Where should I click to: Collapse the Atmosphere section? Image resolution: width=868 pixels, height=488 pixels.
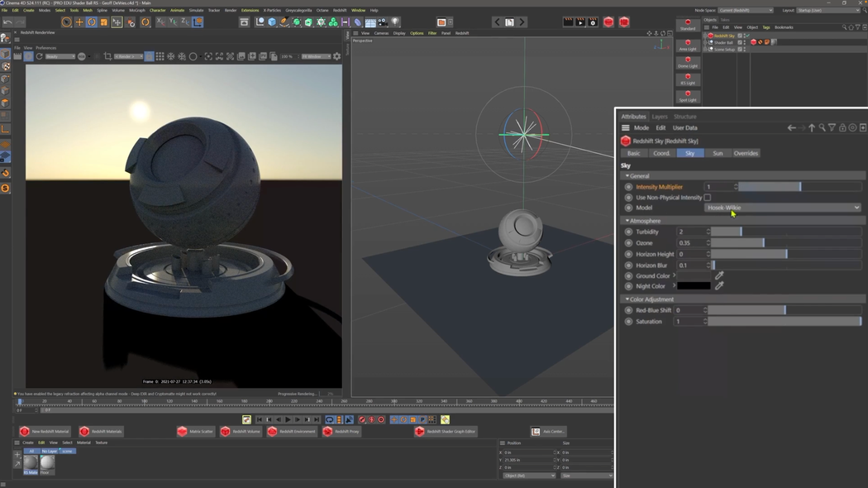629,221
